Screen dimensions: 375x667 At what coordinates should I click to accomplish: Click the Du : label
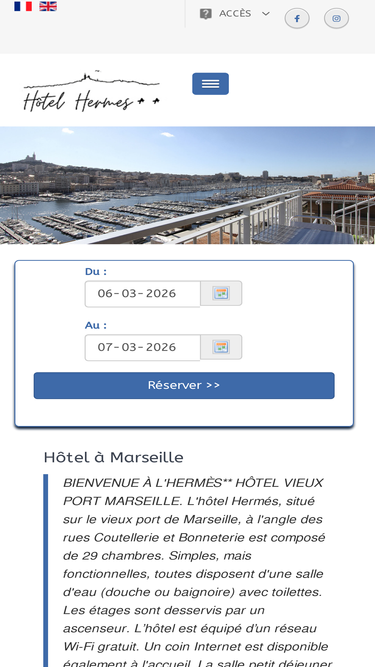96,271
